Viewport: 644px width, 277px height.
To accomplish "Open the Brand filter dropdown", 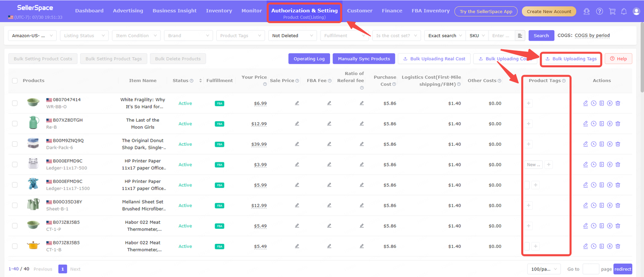I will tap(188, 36).
